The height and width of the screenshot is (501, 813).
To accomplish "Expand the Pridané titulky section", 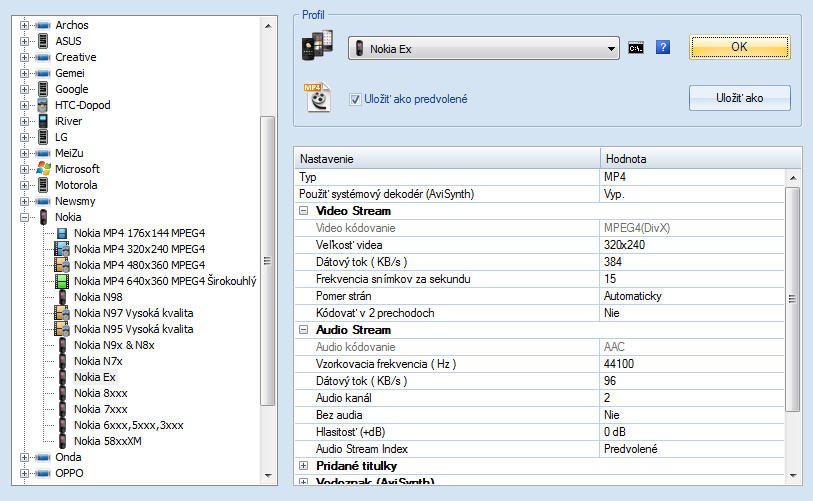I will tap(303, 466).
